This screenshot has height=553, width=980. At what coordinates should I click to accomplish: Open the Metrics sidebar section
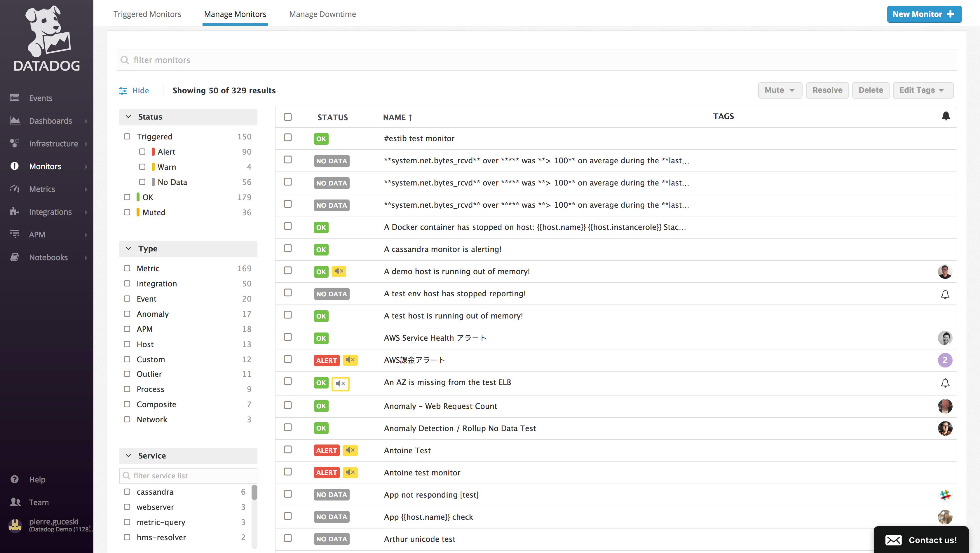pyautogui.click(x=42, y=189)
